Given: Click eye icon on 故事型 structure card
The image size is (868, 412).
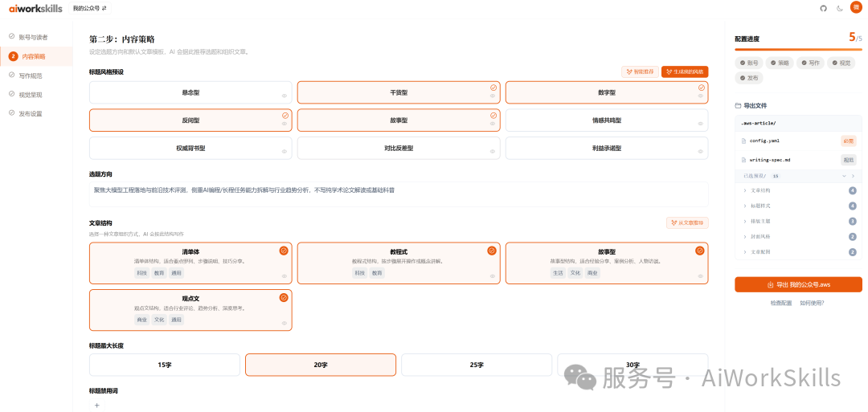Looking at the screenshot, I should coord(701,276).
